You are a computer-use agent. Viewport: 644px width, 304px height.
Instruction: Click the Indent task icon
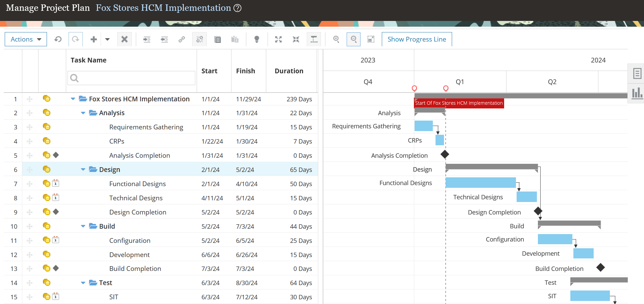point(147,40)
